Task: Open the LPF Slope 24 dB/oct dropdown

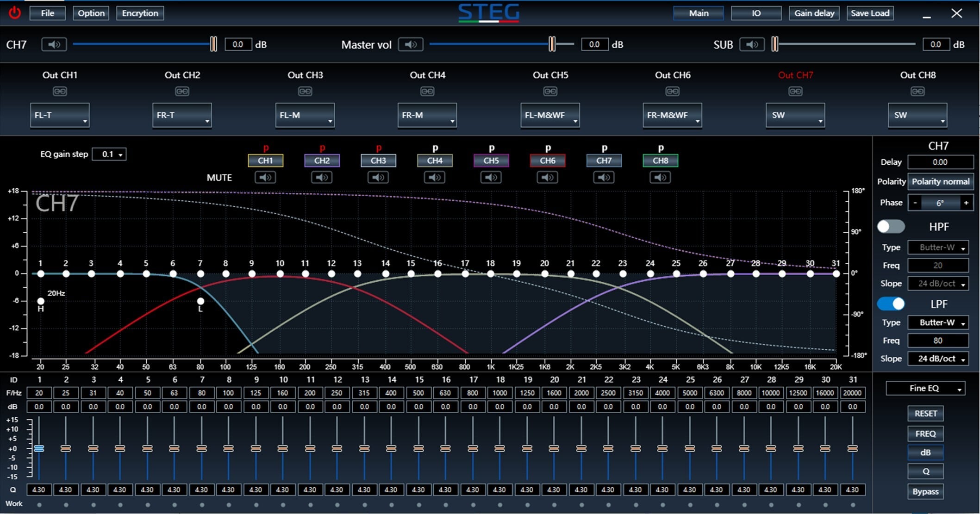Action: pyautogui.click(x=938, y=359)
